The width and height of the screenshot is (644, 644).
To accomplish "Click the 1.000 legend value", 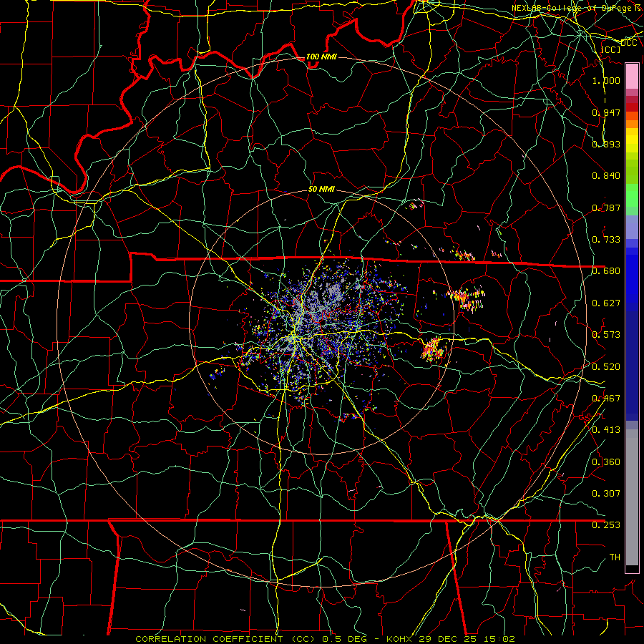I will click(606, 80).
